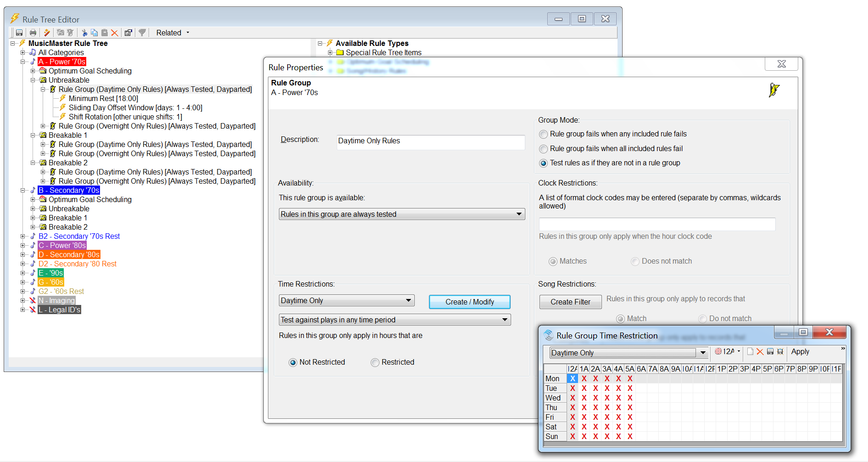Open 'Test against plays in any time period' dropdown
868x462 pixels.
point(395,320)
